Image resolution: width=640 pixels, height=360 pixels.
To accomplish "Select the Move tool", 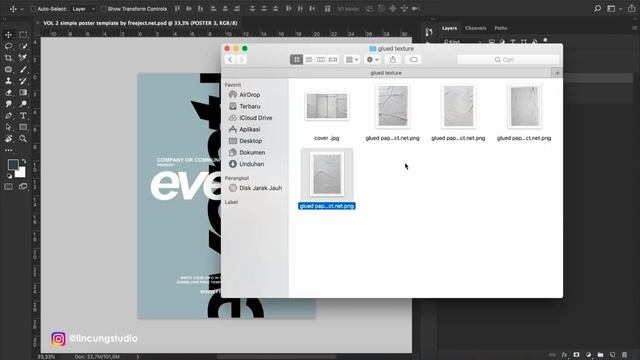I will [x=8, y=35].
